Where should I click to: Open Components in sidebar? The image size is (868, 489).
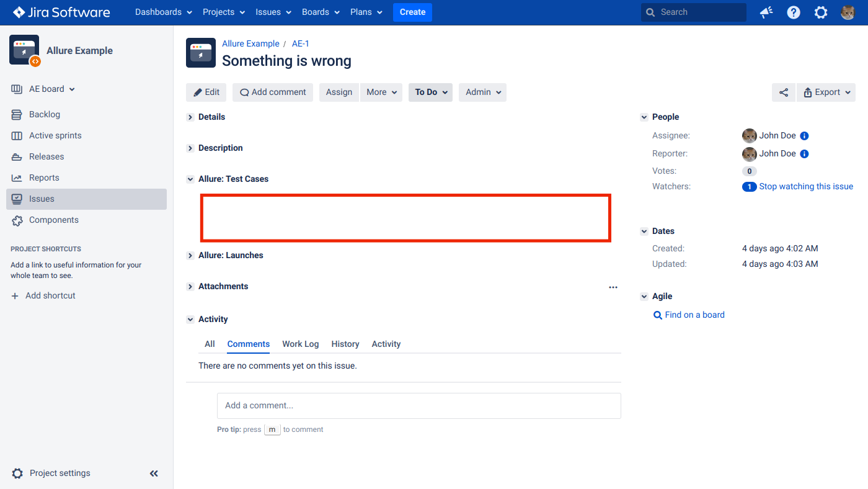tap(86, 220)
